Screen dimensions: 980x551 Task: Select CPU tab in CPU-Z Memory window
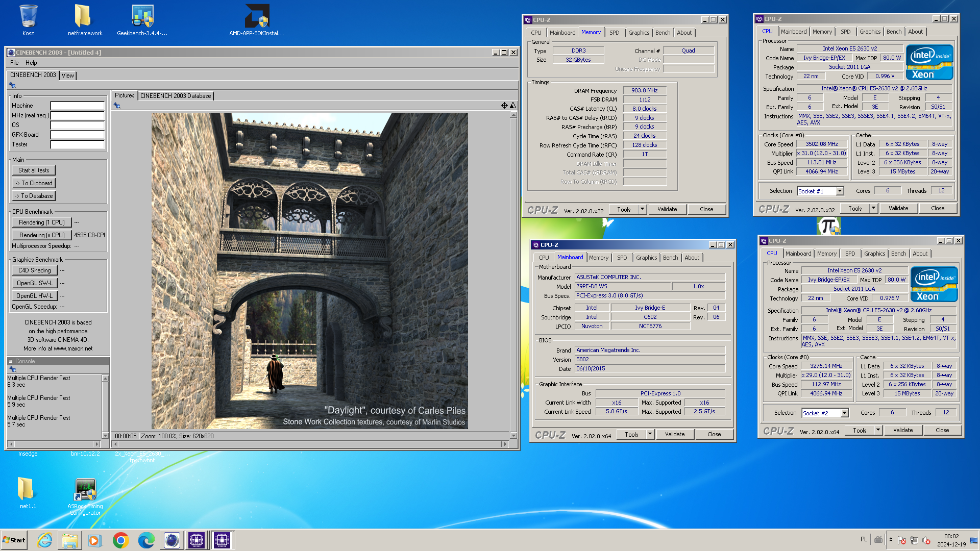(536, 33)
